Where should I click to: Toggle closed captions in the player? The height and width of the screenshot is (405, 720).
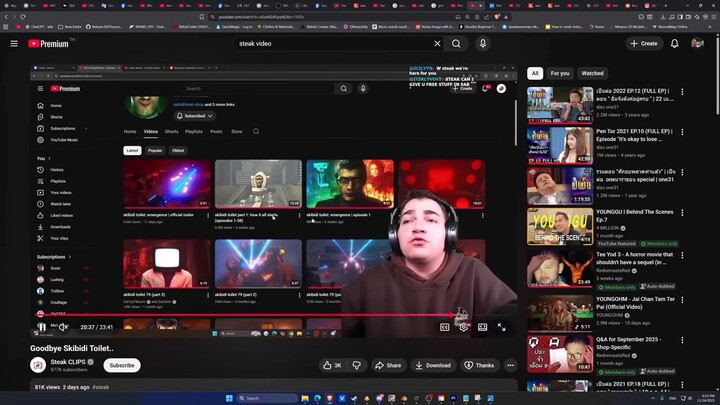pyautogui.click(x=444, y=327)
